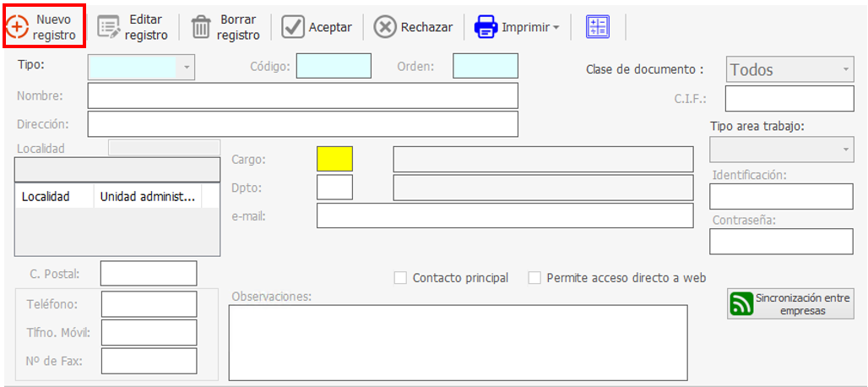This screenshot has width=868, height=387.
Task: Click Aceptar checkmark button
Action: click(317, 27)
